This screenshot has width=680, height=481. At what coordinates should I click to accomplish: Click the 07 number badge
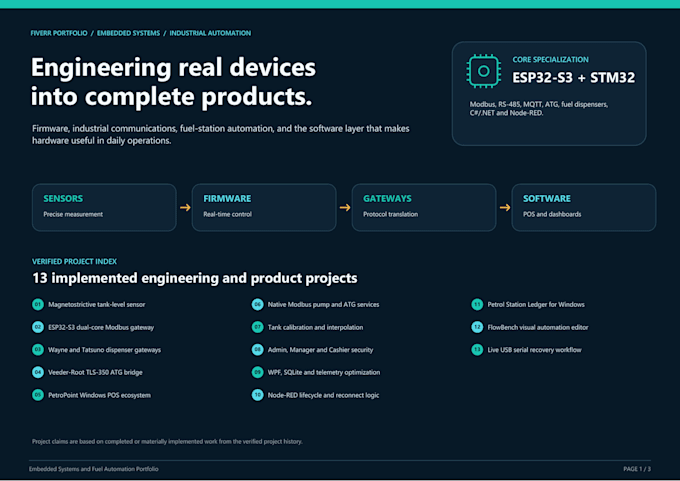[258, 327]
